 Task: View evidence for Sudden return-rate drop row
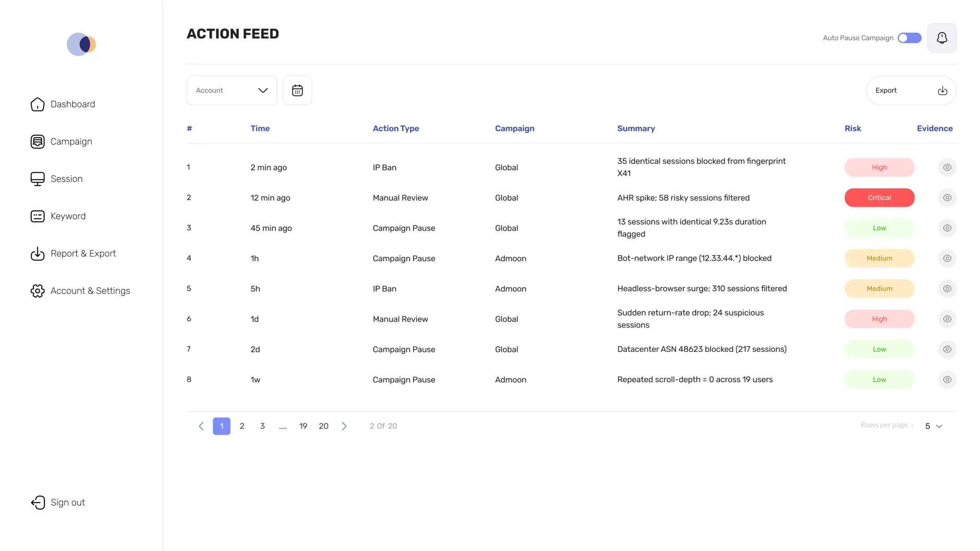tap(947, 319)
